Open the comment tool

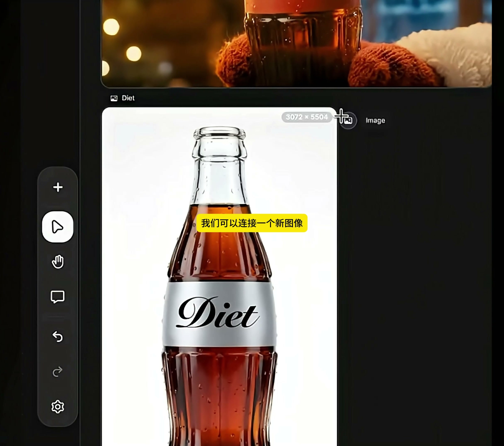coord(58,297)
